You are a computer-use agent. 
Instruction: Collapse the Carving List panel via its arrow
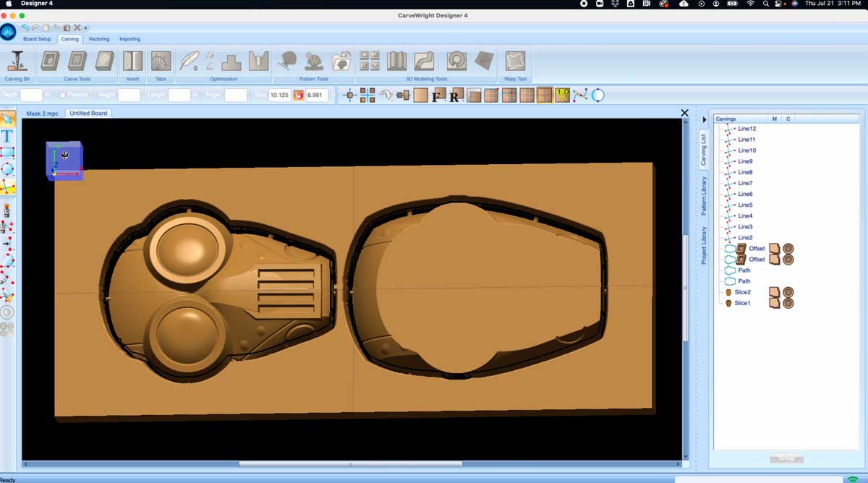coord(704,119)
